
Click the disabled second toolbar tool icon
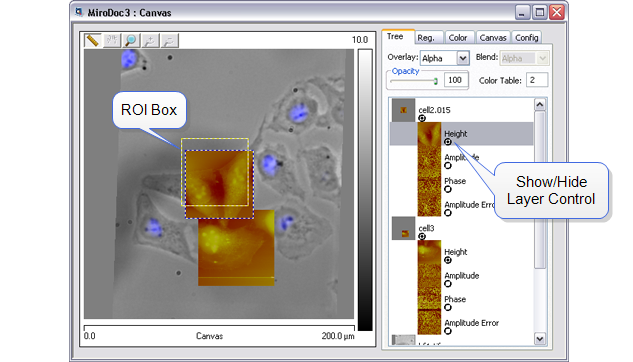[x=112, y=40]
